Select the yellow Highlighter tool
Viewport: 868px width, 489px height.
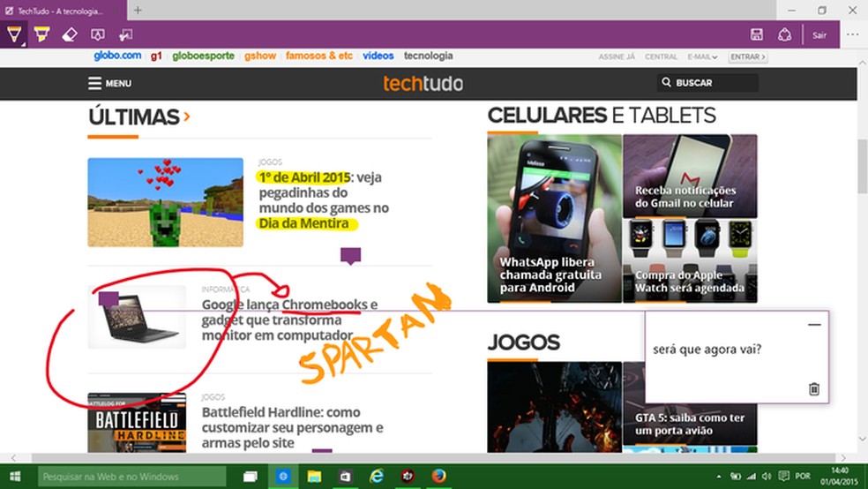pos(41,34)
